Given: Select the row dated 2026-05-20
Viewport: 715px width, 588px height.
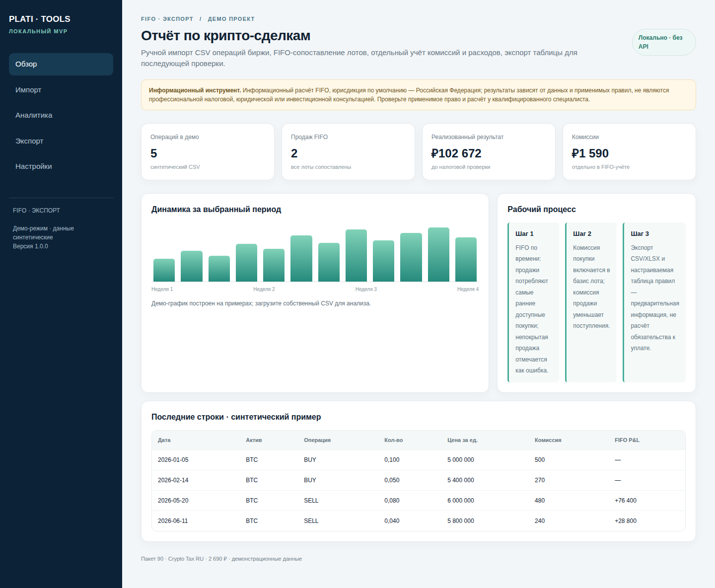Looking at the screenshot, I should click(x=419, y=501).
